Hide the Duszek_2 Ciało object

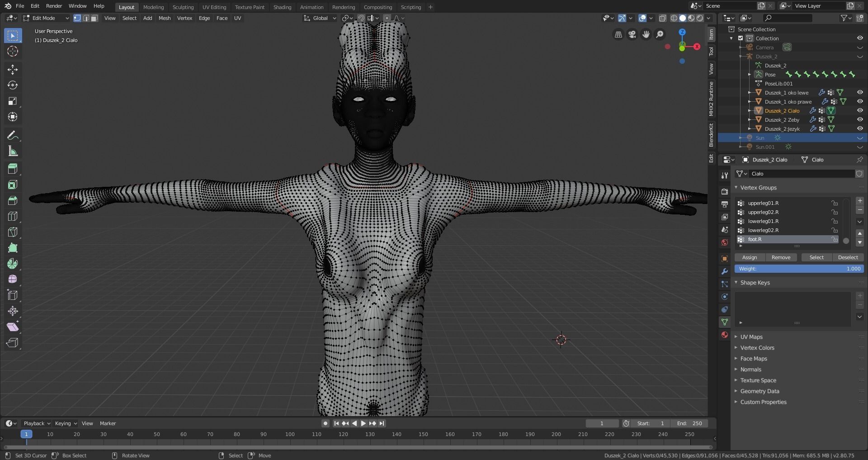(860, 111)
